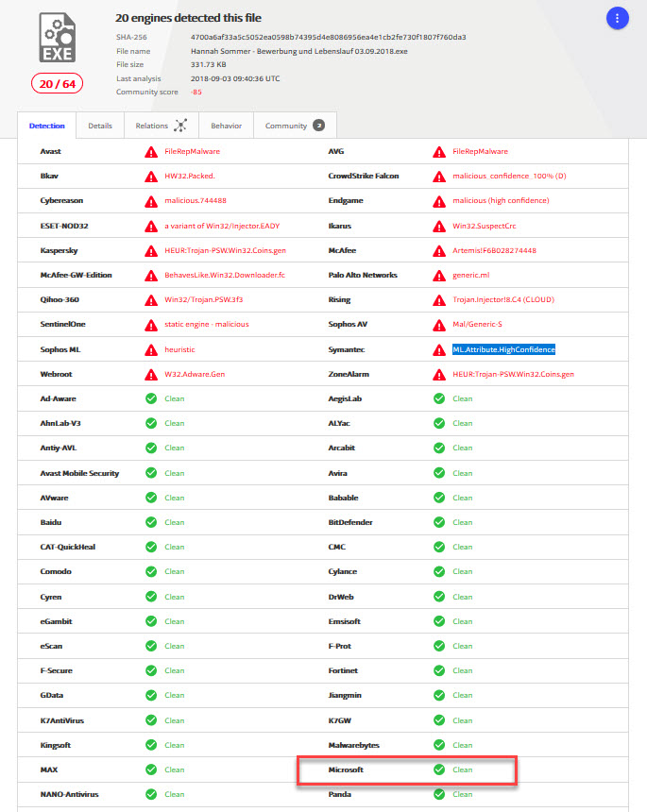The image size is (647, 812).
Task: Click the SHA-256 hash value
Action: (329, 37)
